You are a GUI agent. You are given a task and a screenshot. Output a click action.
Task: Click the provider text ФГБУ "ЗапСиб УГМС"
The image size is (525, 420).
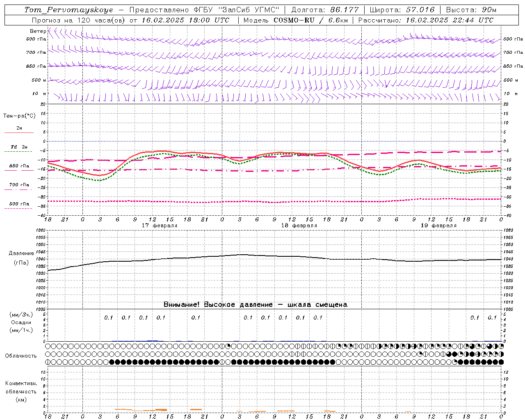[x=236, y=10]
